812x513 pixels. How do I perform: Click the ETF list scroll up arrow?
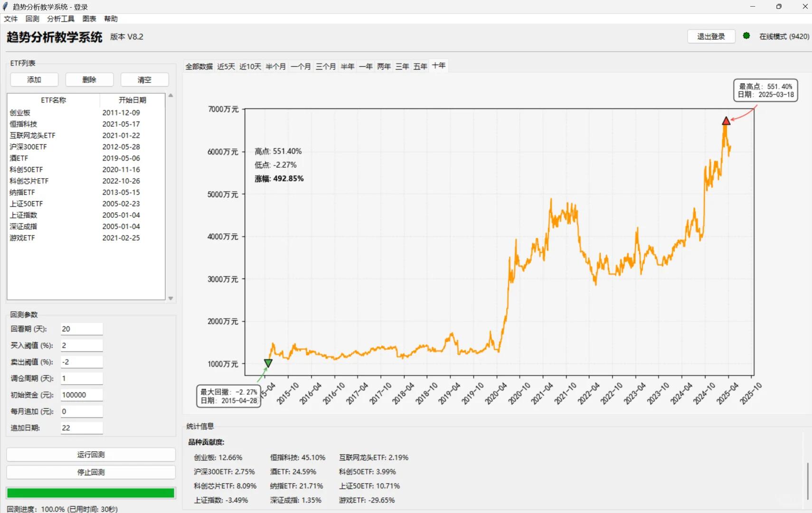tap(170, 95)
